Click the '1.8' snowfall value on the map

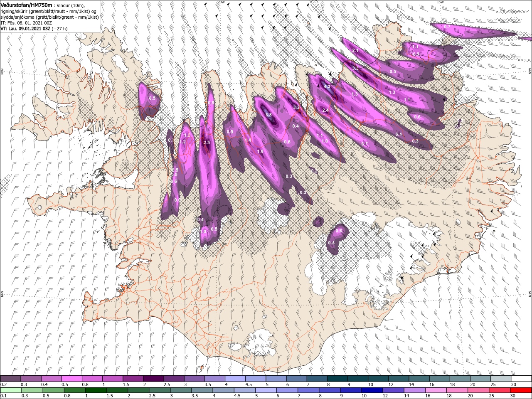260,152
